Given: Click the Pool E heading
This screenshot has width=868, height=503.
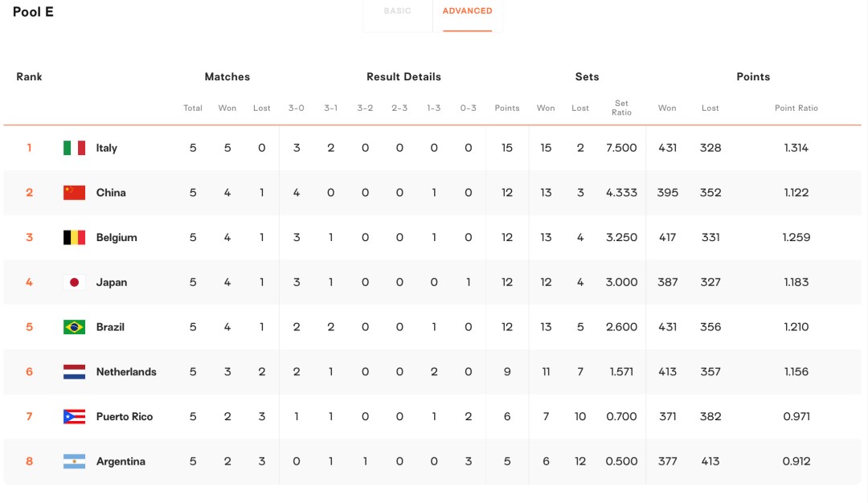Looking at the screenshot, I should (x=33, y=12).
